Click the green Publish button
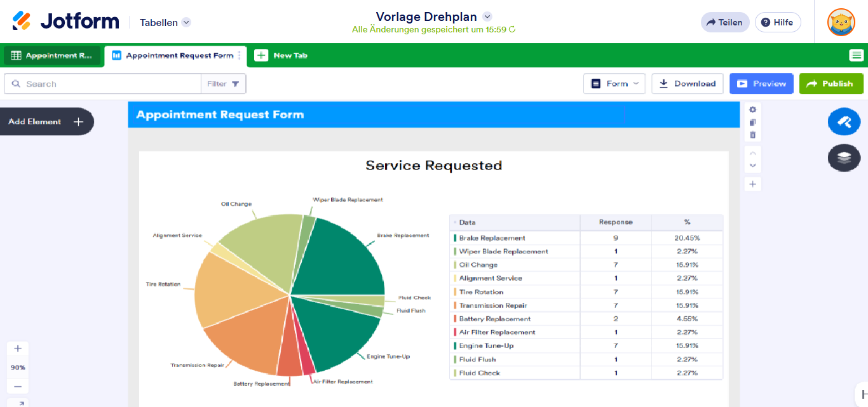868x407 pixels. 831,84
